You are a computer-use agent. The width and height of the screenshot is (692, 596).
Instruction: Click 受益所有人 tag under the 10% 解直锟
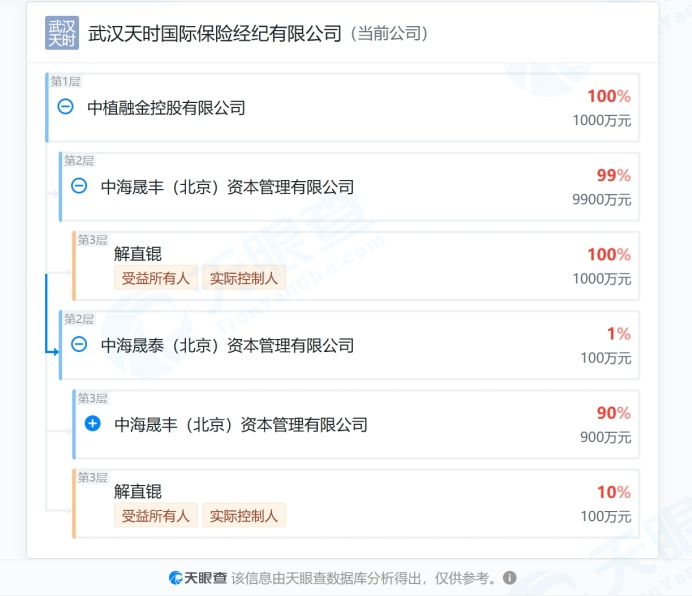click(x=155, y=515)
